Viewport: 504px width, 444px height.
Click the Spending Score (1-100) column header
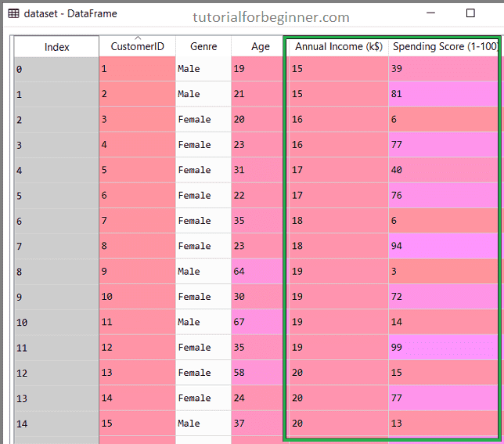pos(443,47)
